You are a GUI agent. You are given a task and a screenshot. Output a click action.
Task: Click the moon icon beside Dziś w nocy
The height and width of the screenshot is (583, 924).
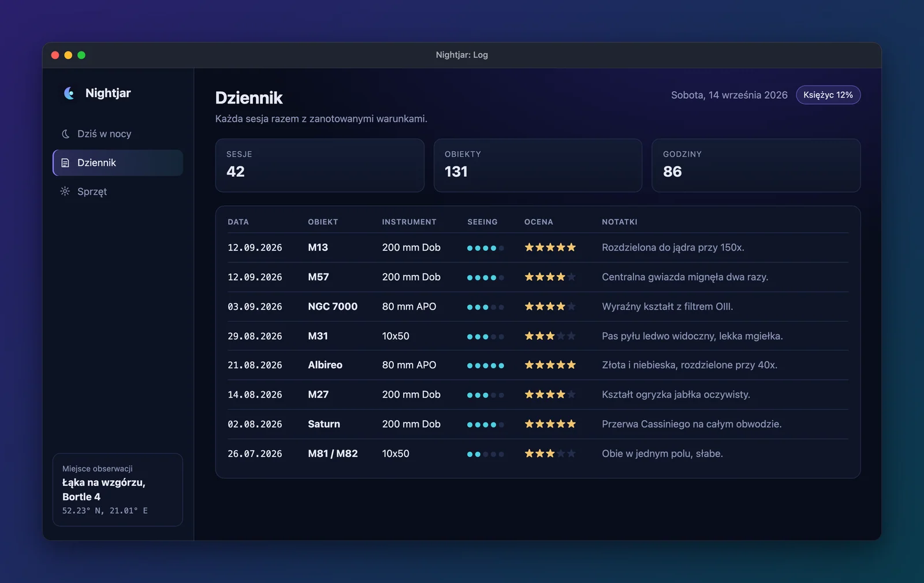(65, 133)
